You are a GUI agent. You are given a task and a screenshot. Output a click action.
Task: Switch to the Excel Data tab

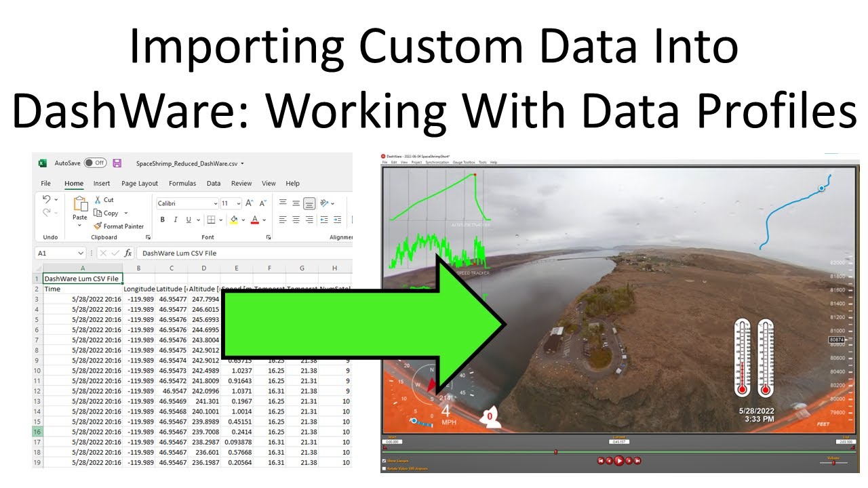tap(214, 184)
